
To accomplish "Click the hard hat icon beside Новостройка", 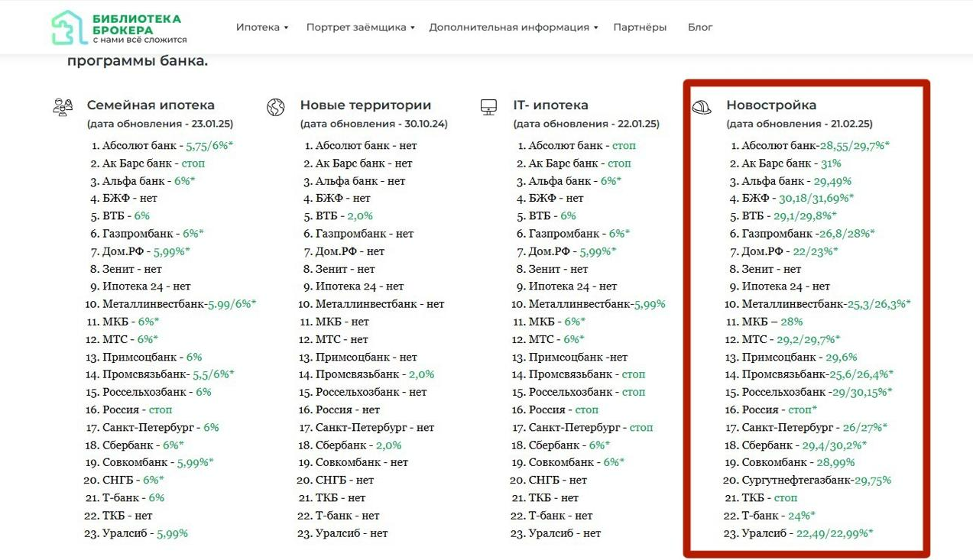I will [701, 107].
